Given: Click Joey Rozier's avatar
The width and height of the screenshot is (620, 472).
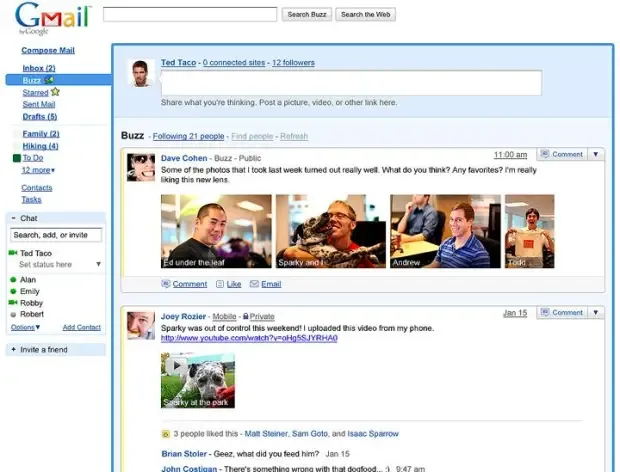Looking at the screenshot, I should [x=141, y=325].
